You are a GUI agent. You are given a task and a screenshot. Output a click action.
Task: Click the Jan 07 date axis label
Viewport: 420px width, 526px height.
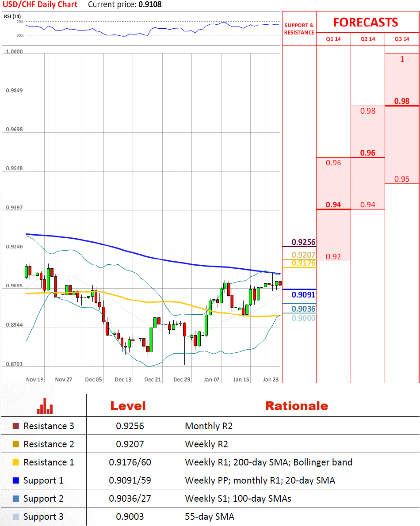[212, 379]
